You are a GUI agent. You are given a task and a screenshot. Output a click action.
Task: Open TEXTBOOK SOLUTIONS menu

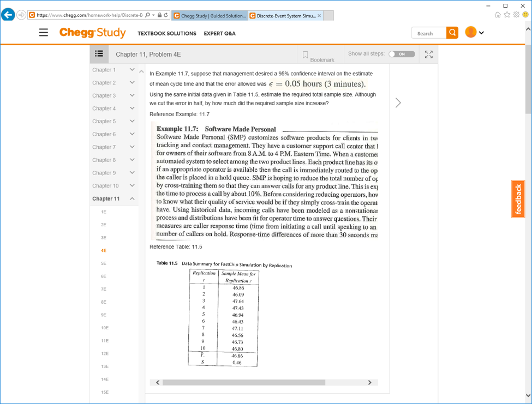coord(166,34)
